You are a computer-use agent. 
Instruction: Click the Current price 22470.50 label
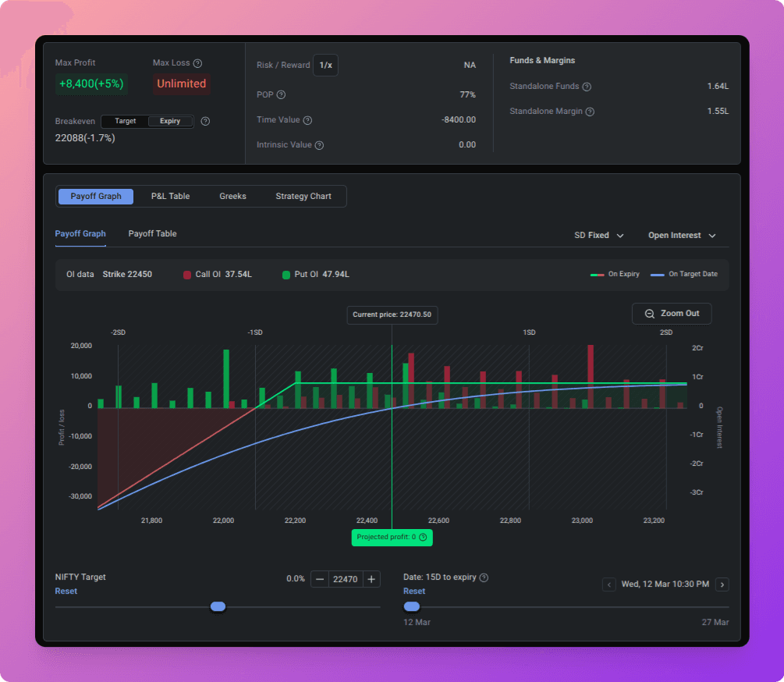click(392, 314)
